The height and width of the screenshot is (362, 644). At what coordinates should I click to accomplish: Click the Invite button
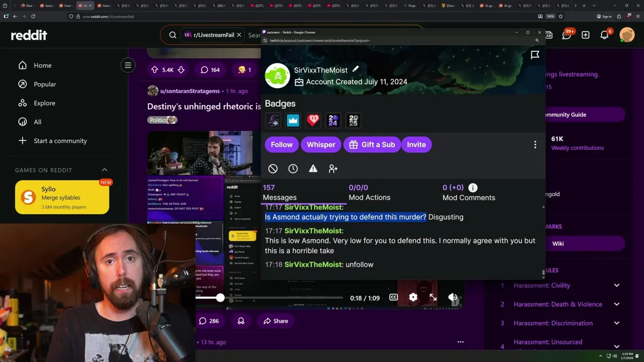416,144
